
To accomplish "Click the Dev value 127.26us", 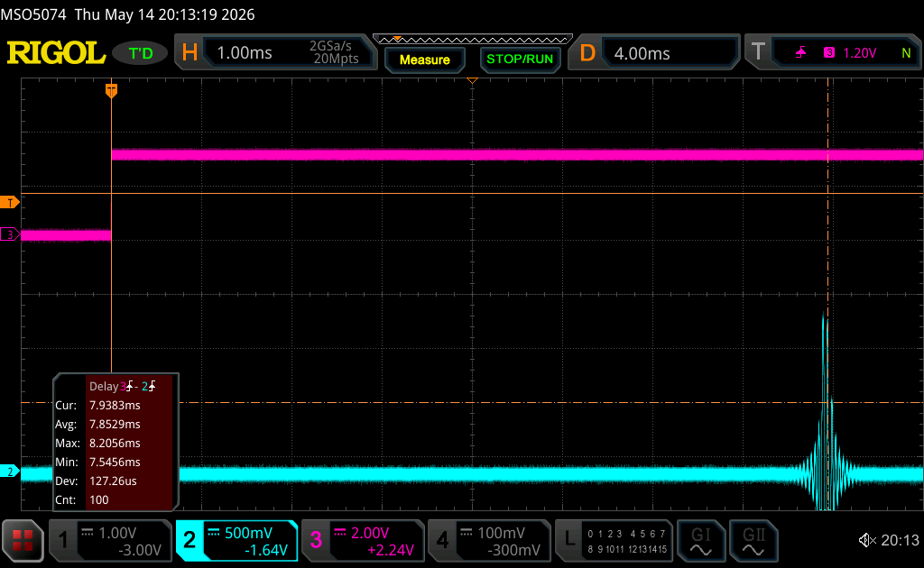I will point(113,481).
